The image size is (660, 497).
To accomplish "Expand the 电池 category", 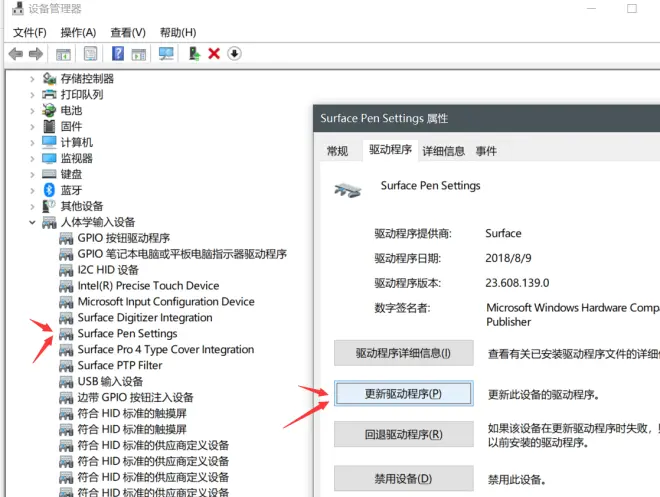I will [32, 111].
